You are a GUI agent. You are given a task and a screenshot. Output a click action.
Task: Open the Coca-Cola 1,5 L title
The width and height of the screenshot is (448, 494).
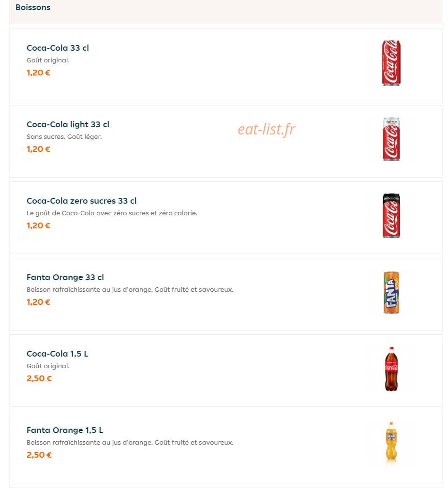coord(58,354)
